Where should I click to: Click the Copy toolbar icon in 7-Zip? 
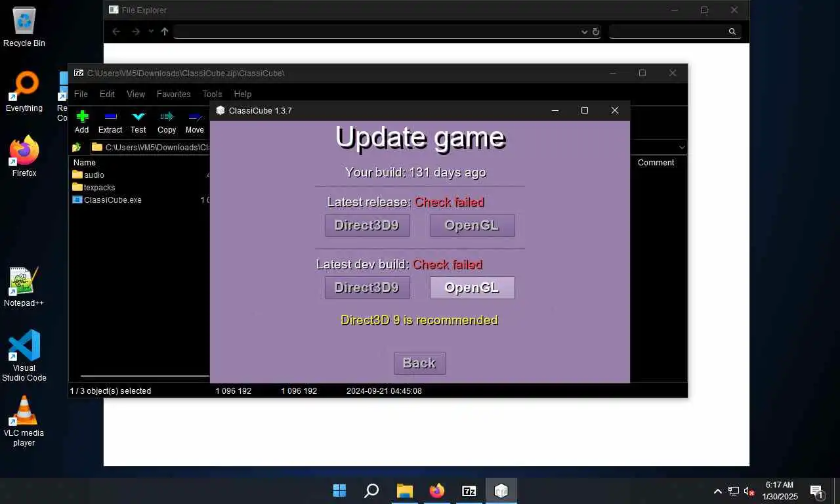point(167,117)
